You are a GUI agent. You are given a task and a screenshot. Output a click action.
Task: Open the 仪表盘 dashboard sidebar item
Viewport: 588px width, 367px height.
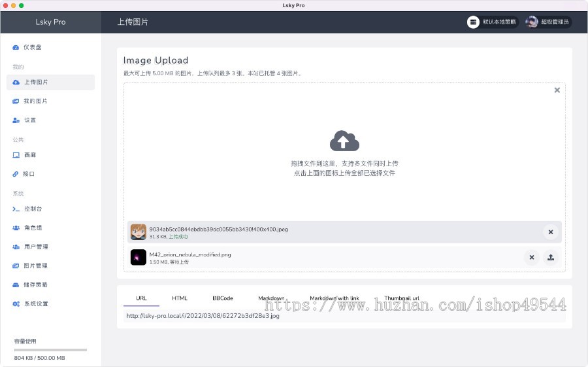[50, 47]
